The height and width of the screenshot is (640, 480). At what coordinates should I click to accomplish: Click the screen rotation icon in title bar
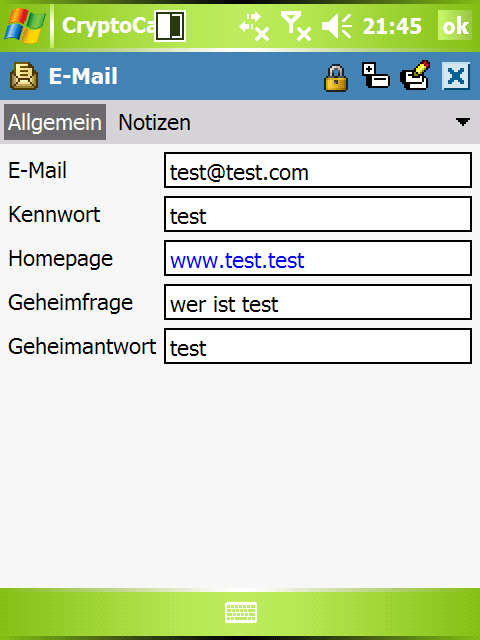coord(170,26)
